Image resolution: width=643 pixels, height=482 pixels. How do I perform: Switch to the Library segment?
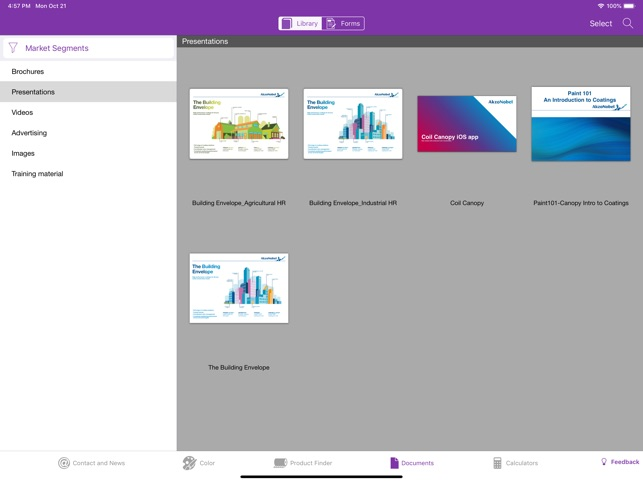(300, 23)
